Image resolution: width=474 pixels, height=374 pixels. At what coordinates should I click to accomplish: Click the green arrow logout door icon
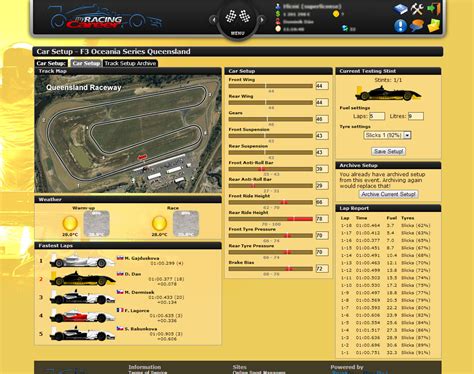click(434, 8)
